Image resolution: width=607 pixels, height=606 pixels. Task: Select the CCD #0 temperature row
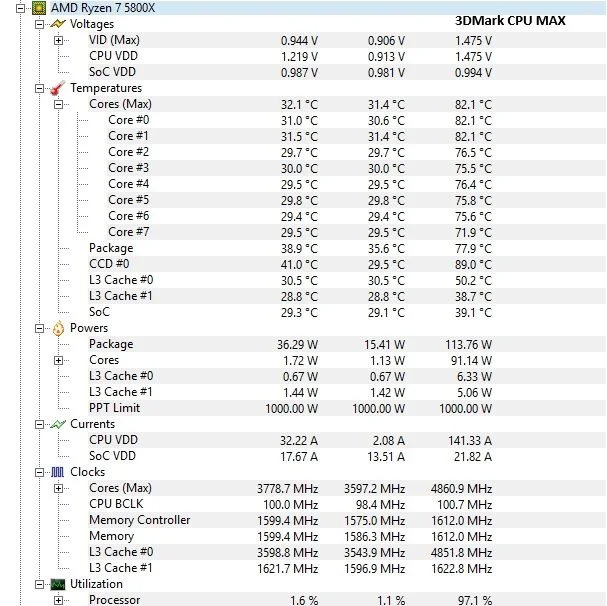tap(347, 264)
